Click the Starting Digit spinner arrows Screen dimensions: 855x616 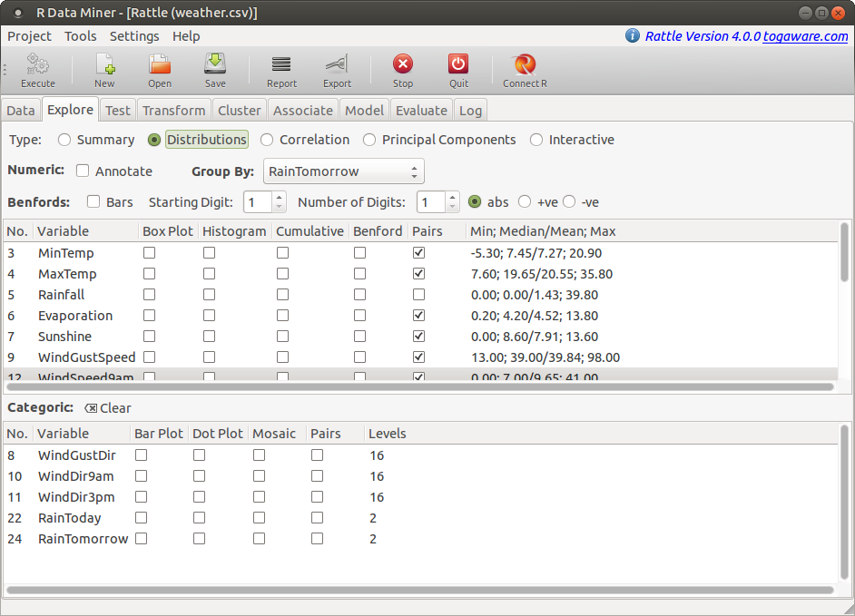point(279,202)
